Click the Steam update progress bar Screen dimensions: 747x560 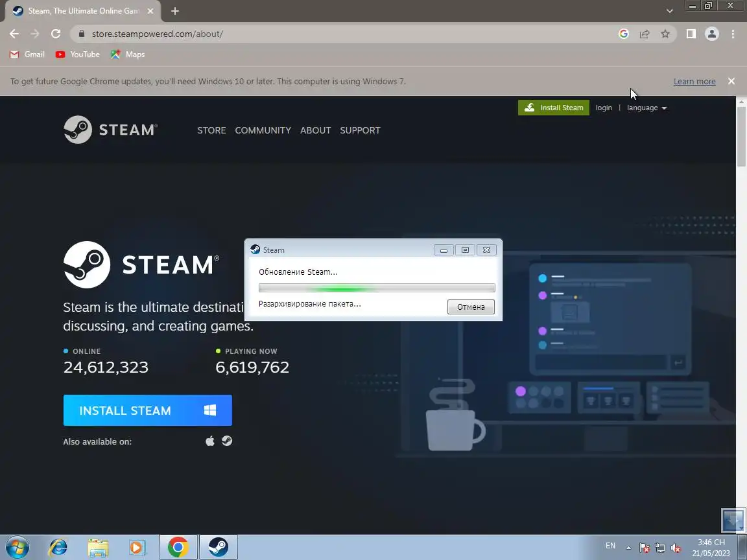point(377,288)
